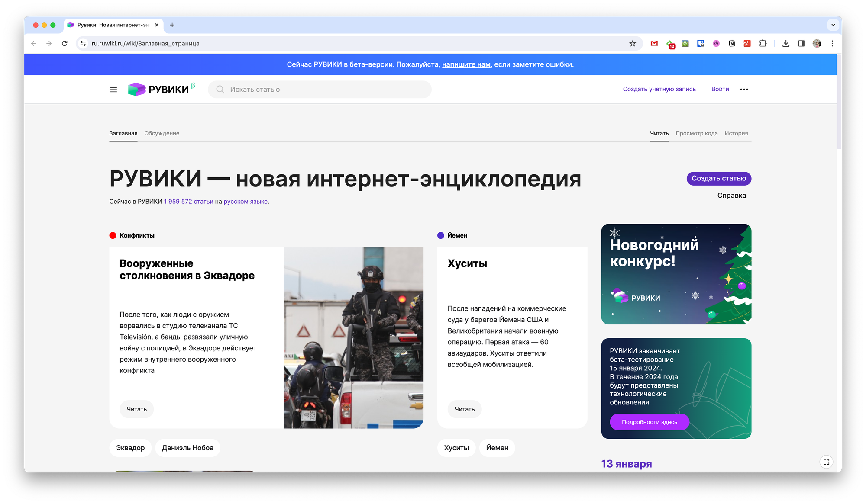Reload the page

(65, 43)
